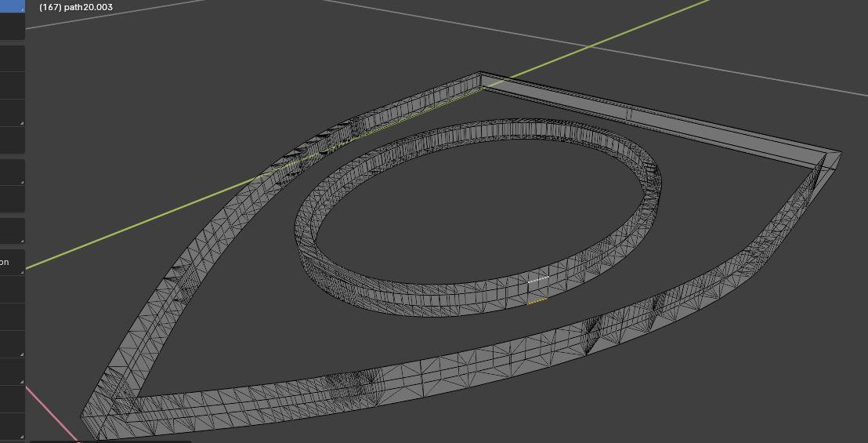
Task: Activate the Transform tool
Action: 12,140
